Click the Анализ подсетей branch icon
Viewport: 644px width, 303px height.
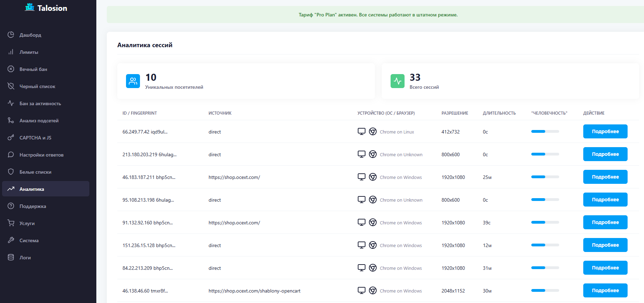coord(11,120)
